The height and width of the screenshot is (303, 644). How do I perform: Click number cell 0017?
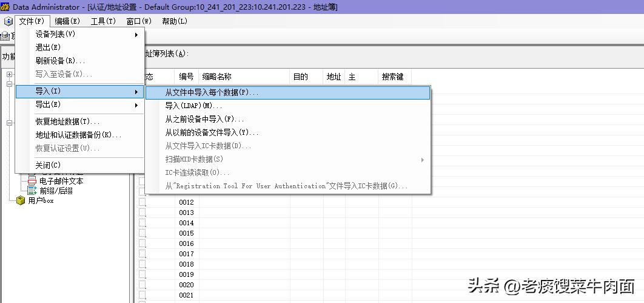(x=187, y=254)
